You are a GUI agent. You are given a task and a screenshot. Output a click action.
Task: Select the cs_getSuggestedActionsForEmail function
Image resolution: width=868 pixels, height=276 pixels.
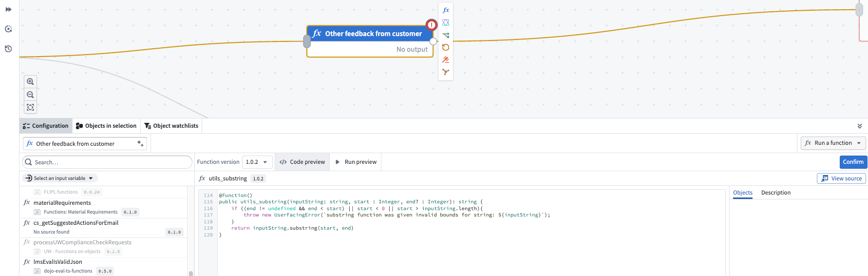click(103, 228)
